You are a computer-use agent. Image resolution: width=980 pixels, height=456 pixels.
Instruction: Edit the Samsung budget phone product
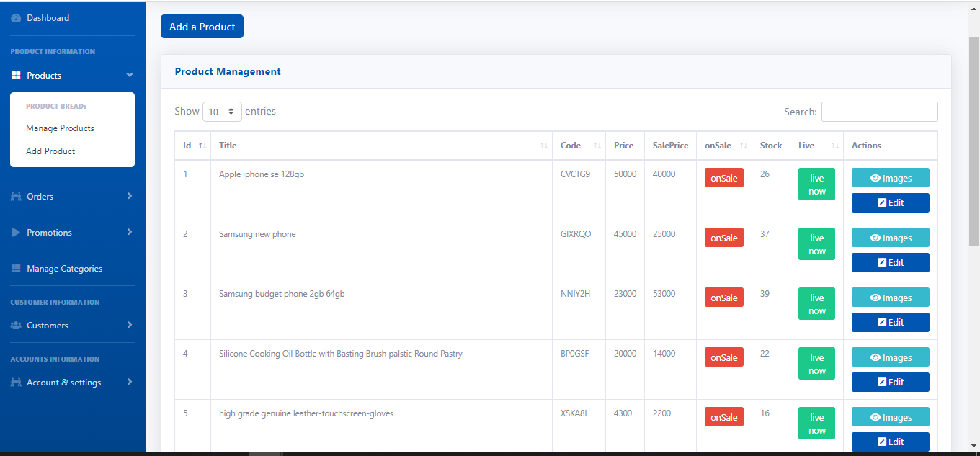click(891, 323)
